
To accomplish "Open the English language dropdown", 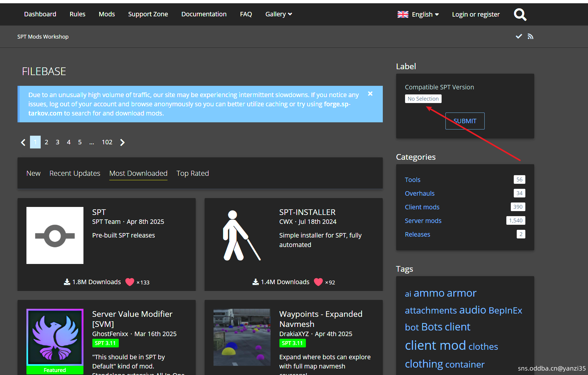I will (425, 14).
